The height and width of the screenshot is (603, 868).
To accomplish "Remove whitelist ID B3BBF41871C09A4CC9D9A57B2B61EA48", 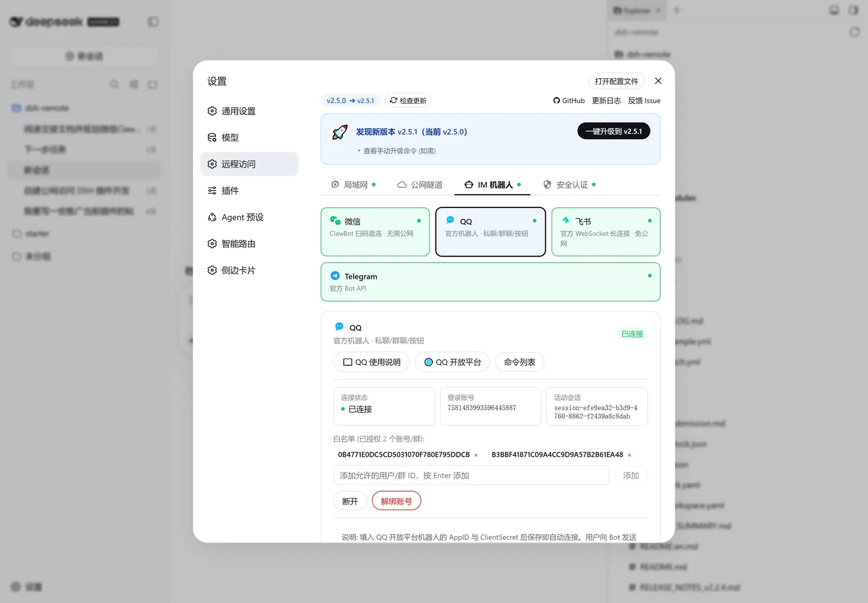I will click(629, 455).
